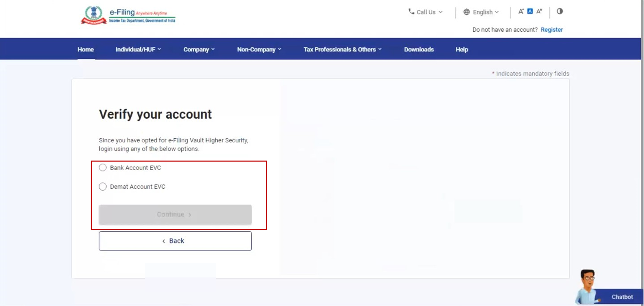
Task: Select the Bank Account EVC option
Action: 136,168
